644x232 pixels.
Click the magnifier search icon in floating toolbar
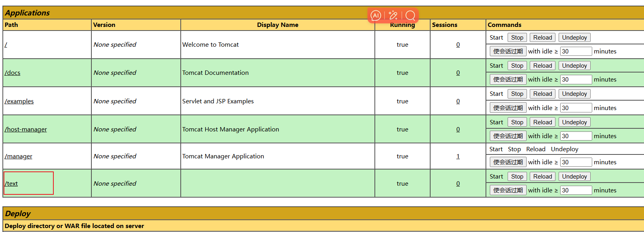coord(410,15)
